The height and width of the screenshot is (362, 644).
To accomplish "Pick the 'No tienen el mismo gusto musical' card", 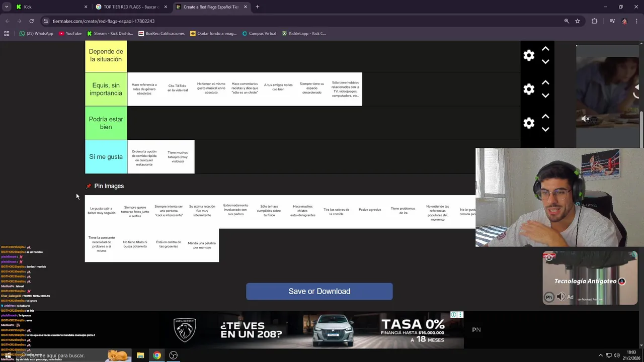I will [x=211, y=89].
